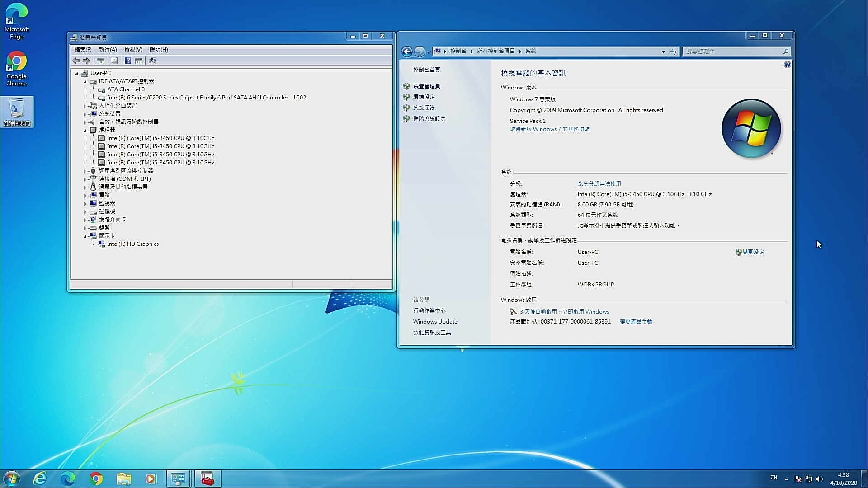Click 立即啟用 Windows activation link
Viewport: 868px width, 488px height.
585,312
